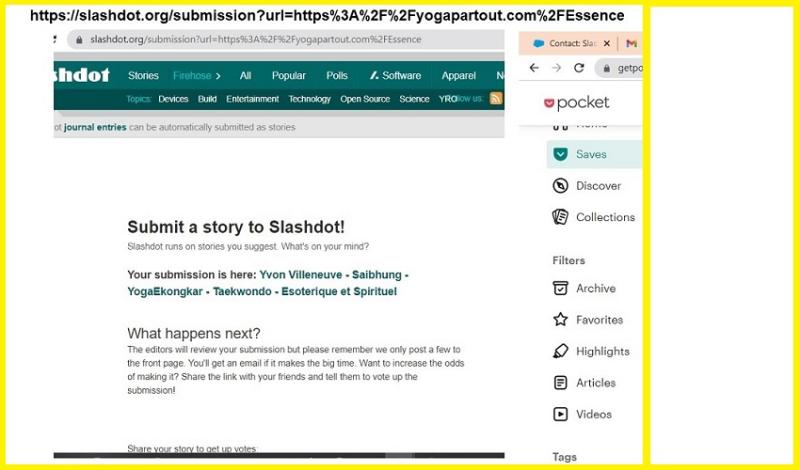The width and height of the screenshot is (800, 470).
Task: Click the Archive box icon
Action: [x=561, y=288]
